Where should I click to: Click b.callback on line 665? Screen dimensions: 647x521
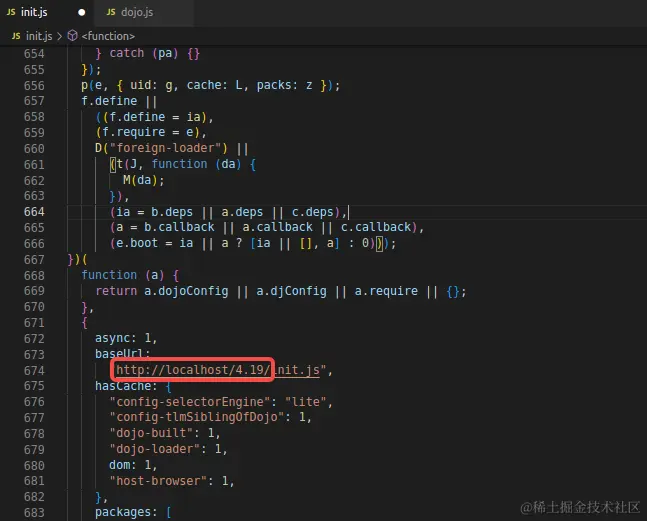coord(179,227)
